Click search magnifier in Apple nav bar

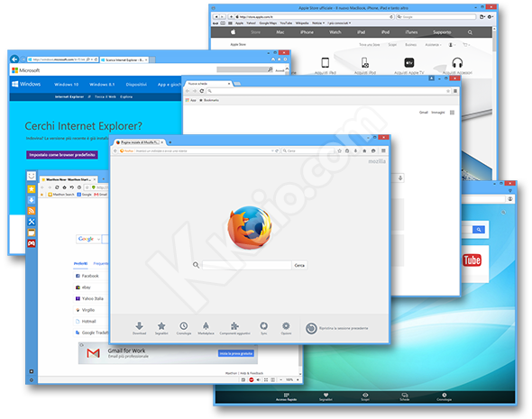(x=470, y=32)
